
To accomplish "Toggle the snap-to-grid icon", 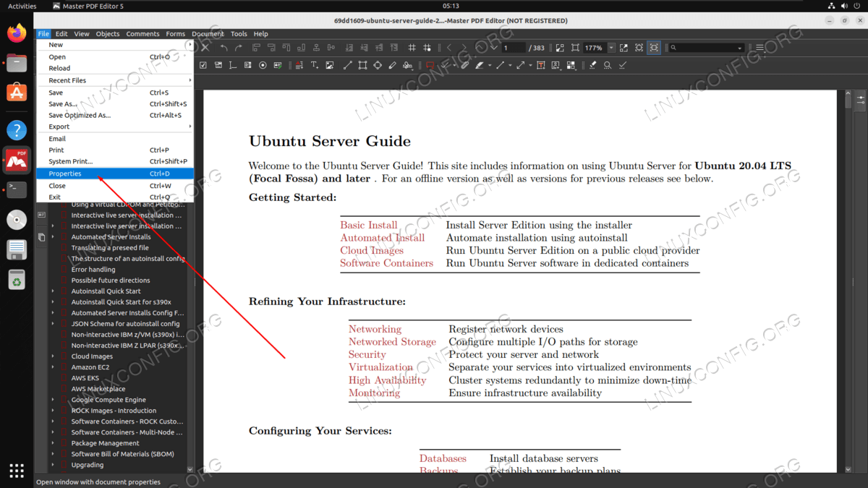I will (427, 48).
